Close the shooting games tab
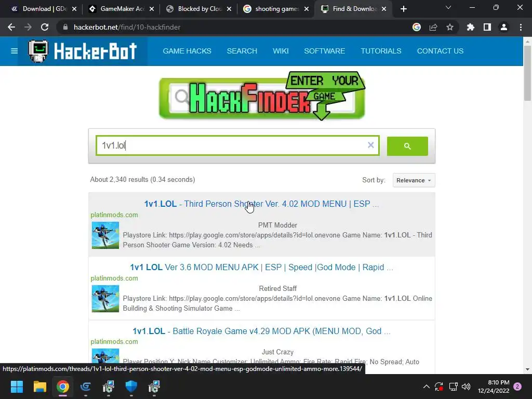 (x=307, y=9)
